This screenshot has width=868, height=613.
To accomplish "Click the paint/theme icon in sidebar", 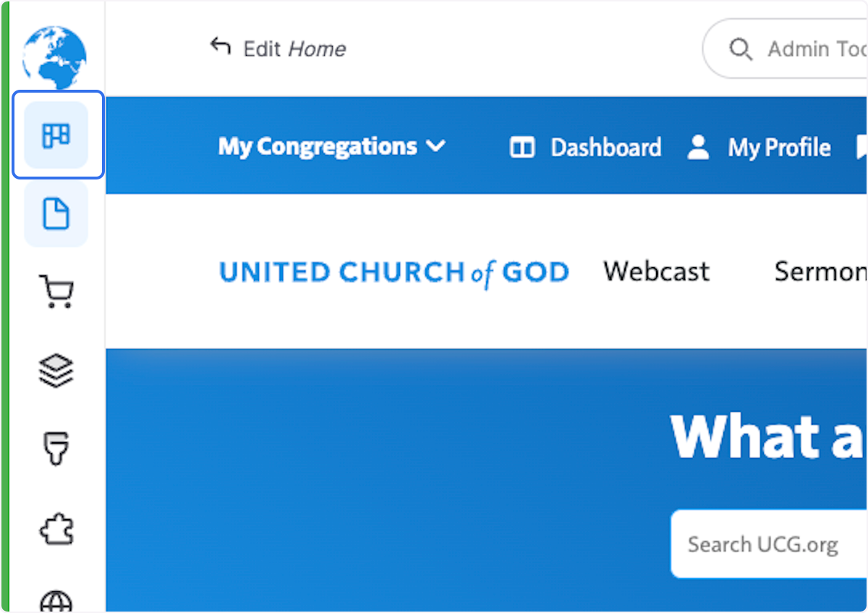I will click(56, 449).
